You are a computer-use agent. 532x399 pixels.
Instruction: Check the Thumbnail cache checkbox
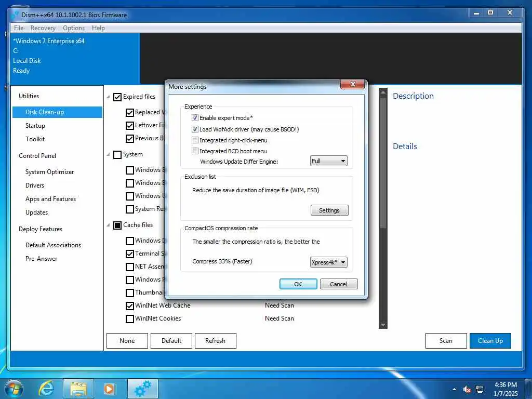pyautogui.click(x=129, y=293)
